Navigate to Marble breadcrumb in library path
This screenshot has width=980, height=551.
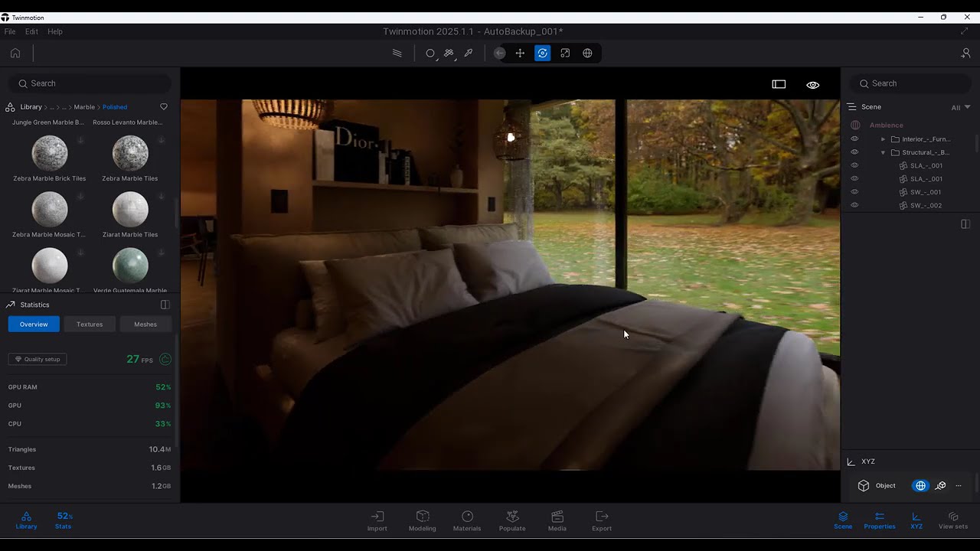click(84, 107)
